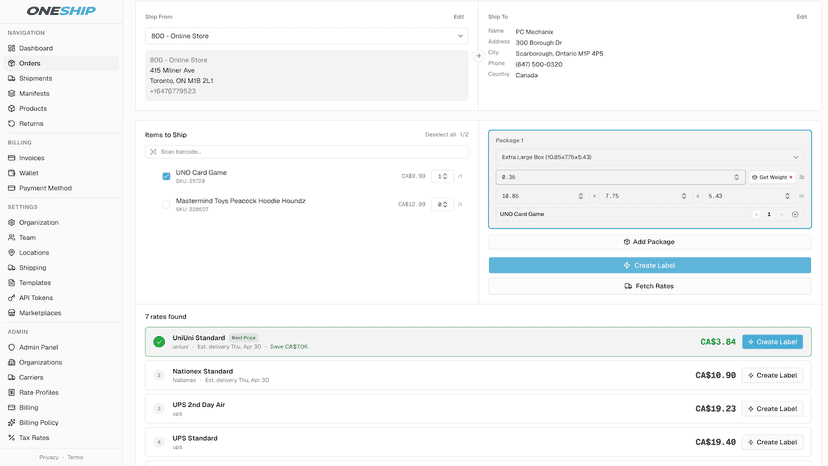
Task: Click the Dashboard icon in sidebar
Action: [12, 48]
